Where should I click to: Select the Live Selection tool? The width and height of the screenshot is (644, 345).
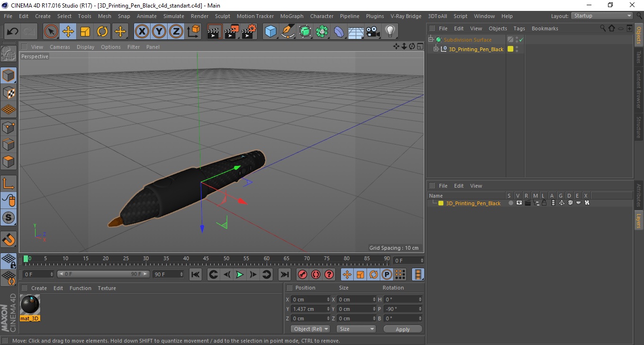tap(51, 32)
